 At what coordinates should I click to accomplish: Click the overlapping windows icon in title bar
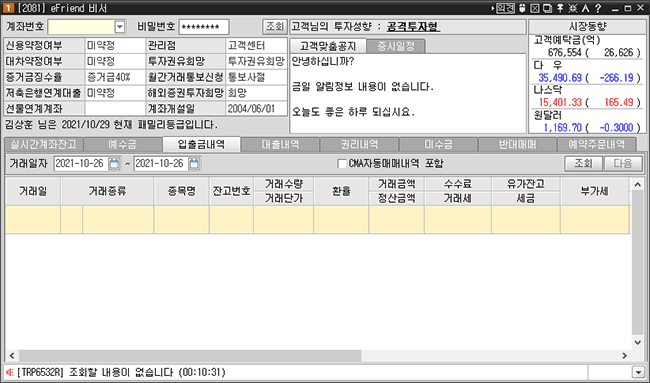click(547, 8)
